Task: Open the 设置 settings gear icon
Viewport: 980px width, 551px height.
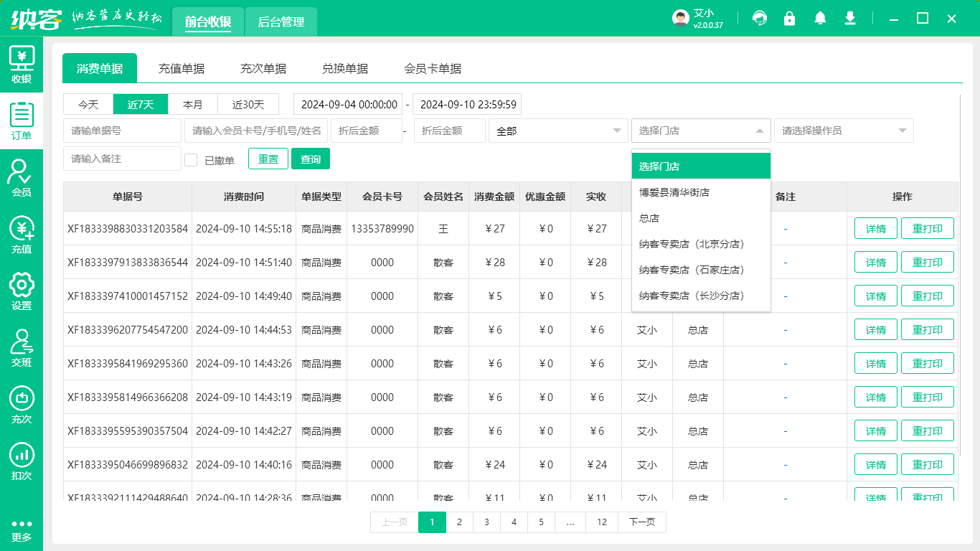Action: (x=22, y=291)
